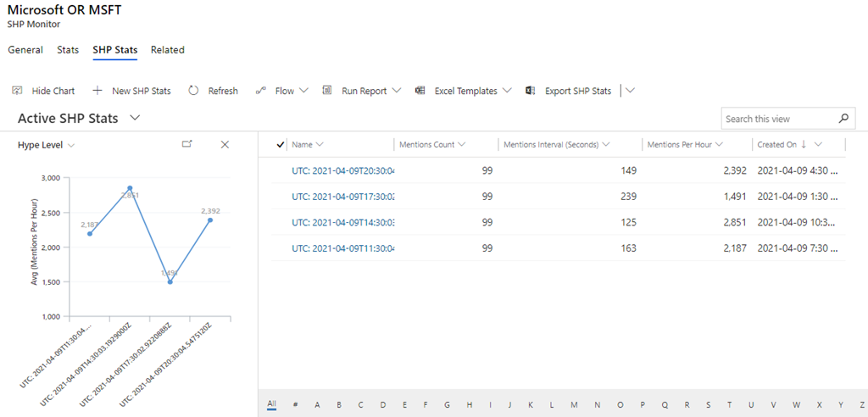Click the 1,491 chart data point
Screen dimensions: 868x417
170,282
